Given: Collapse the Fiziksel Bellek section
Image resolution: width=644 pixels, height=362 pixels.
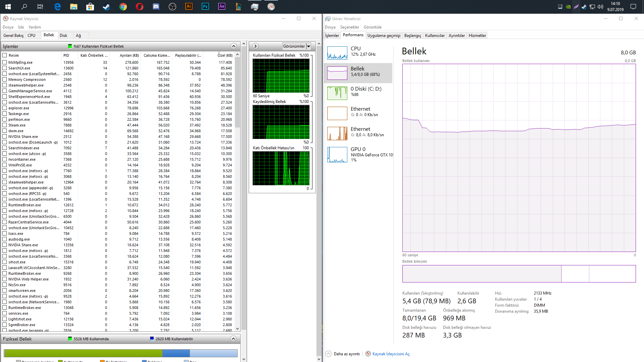Looking at the screenshot, I should 234,339.
